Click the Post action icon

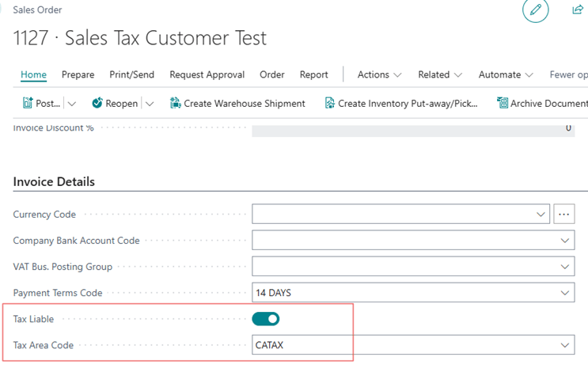[28, 103]
